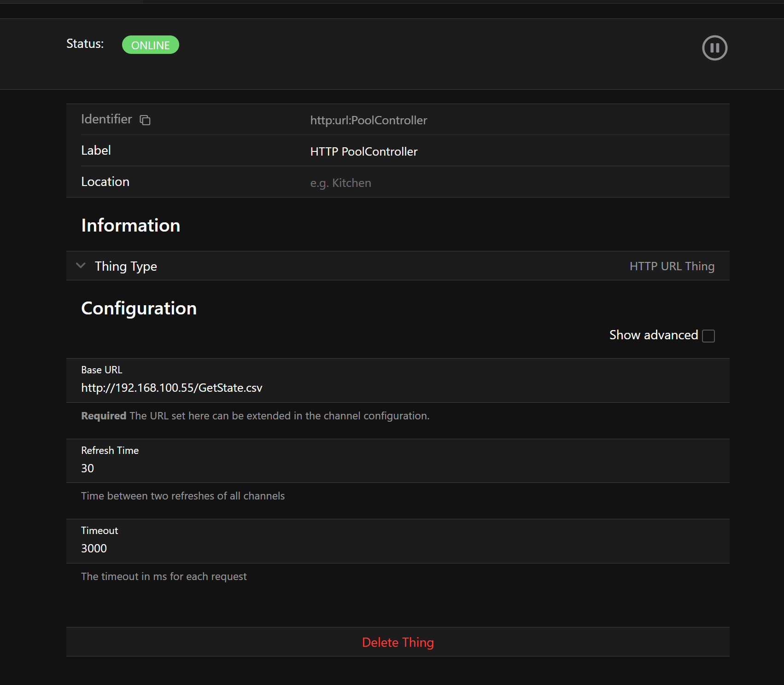Click the Delete Thing button
This screenshot has height=685, width=784.
click(x=398, y=642)
